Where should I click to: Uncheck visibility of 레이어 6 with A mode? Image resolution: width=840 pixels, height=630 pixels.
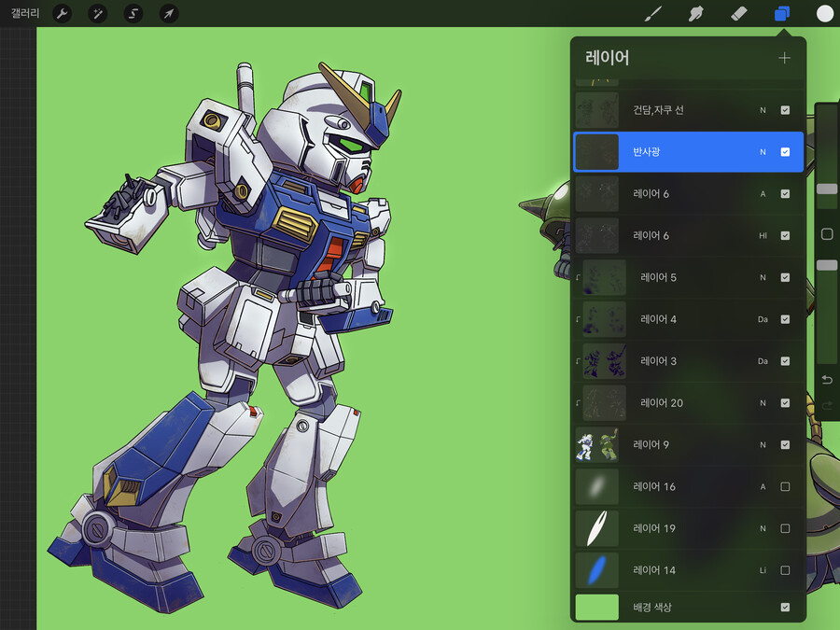[x=785, y=194]
